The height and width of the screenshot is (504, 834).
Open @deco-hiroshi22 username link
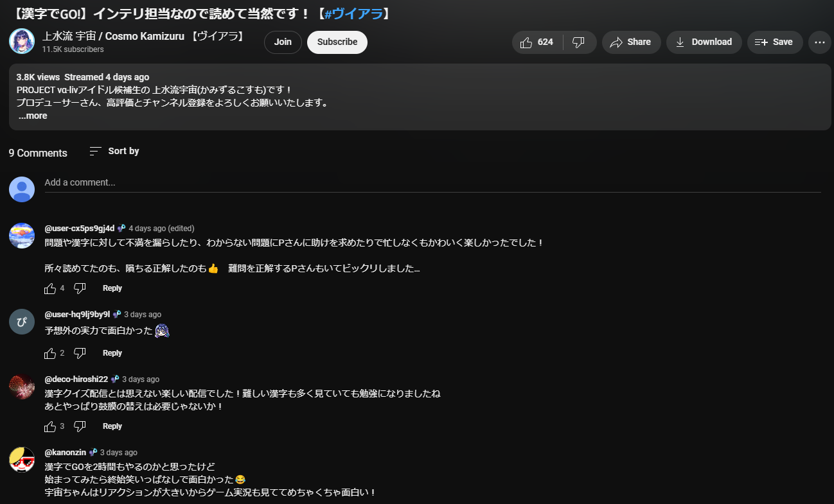pyautogui.click(x=76, y=379)
